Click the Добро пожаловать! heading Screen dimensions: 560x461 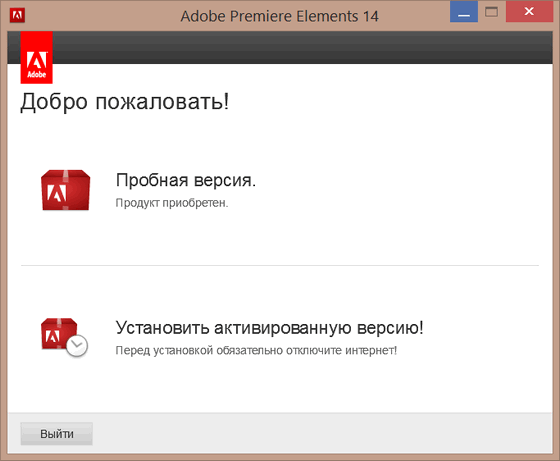(x=125, y=102)
